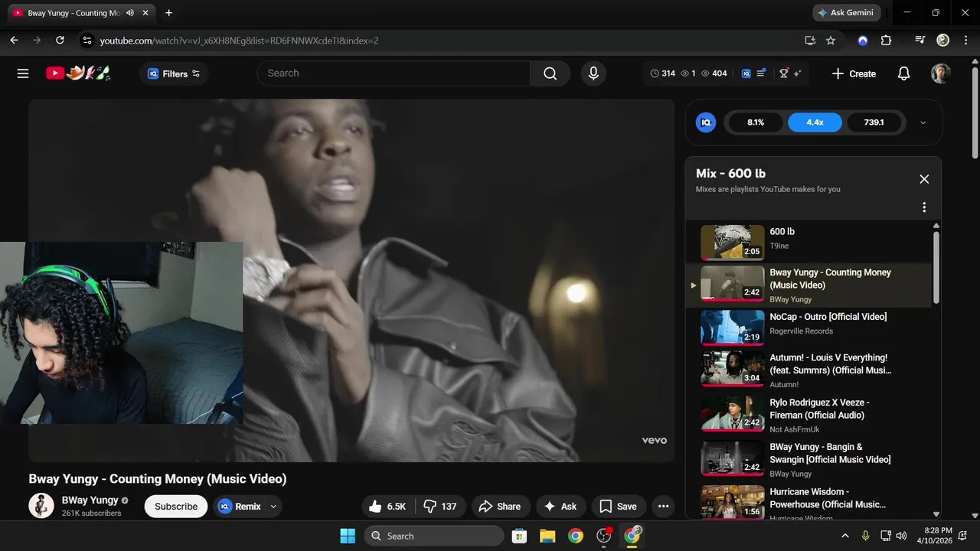The height and width of the screenshot is (551, 980).
Task: Open a new Chrome tab
Action: pyautogui.click(x=168, y=13)
